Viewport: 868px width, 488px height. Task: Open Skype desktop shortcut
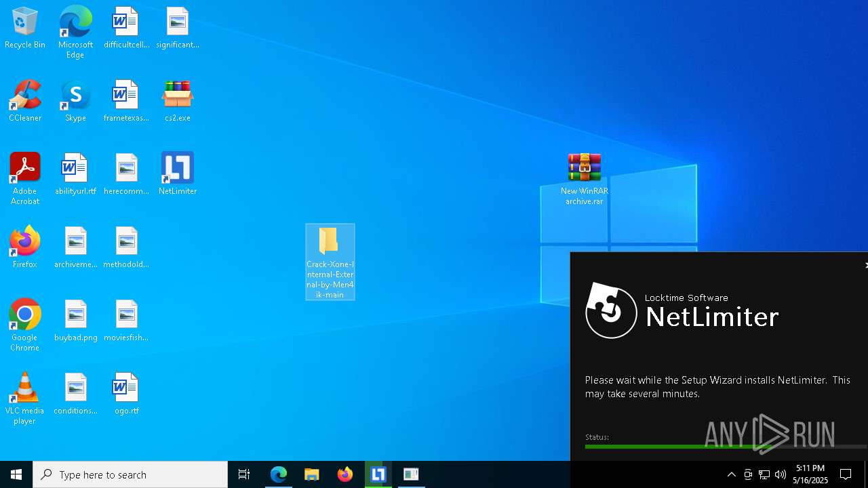pos(75,102)
